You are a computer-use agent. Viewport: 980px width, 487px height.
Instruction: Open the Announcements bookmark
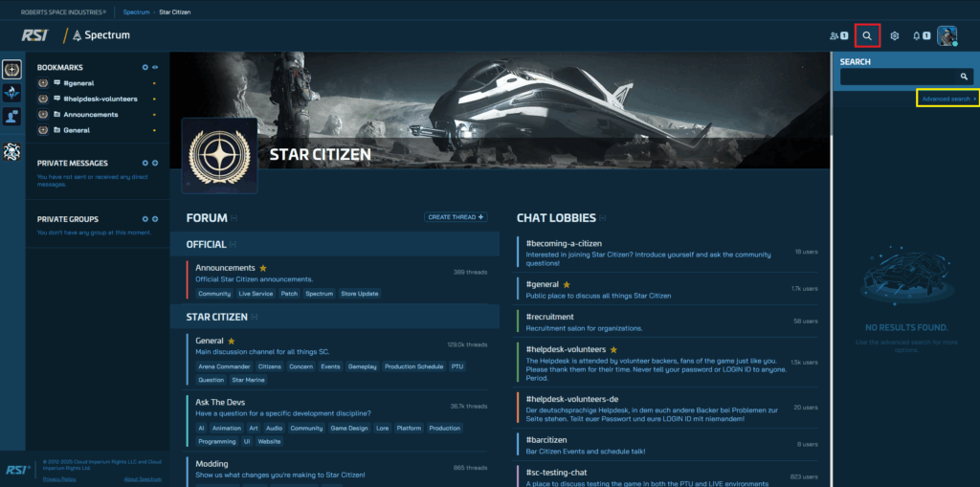tap(91, 115)
